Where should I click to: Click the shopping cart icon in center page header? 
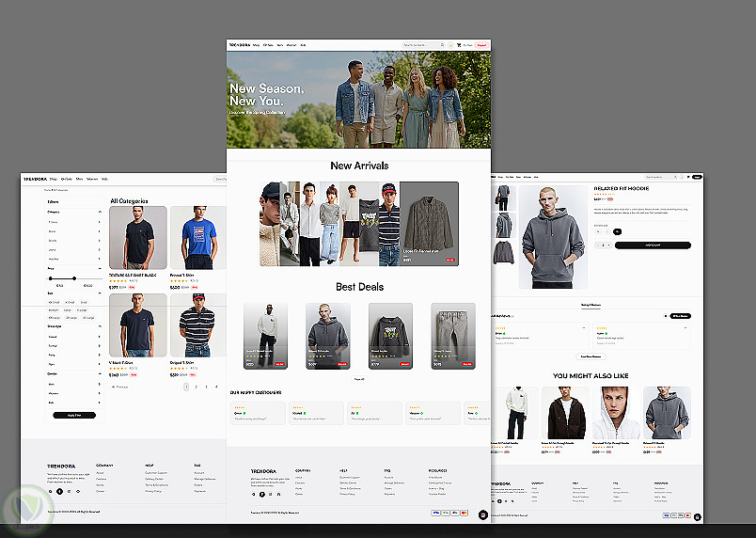tap(459, 45)
